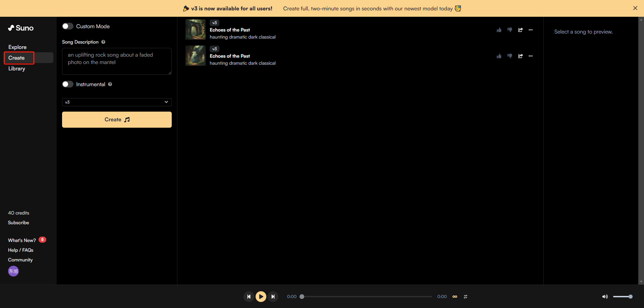
Task: Open more options for first Echoes of the Past
Action: tap(531, 30)
